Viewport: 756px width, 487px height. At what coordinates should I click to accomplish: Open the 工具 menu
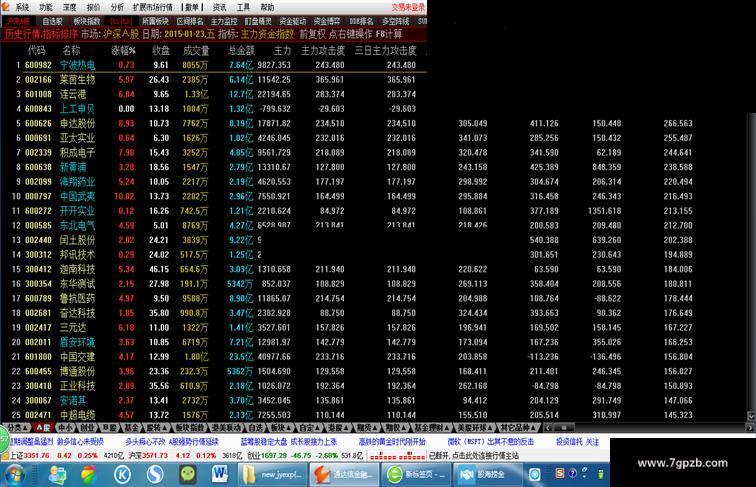click(x=243, y=7)
